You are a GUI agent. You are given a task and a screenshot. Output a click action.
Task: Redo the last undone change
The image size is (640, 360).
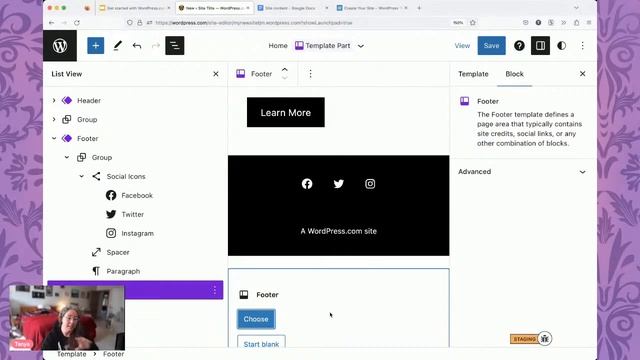(x=156, y=46)
